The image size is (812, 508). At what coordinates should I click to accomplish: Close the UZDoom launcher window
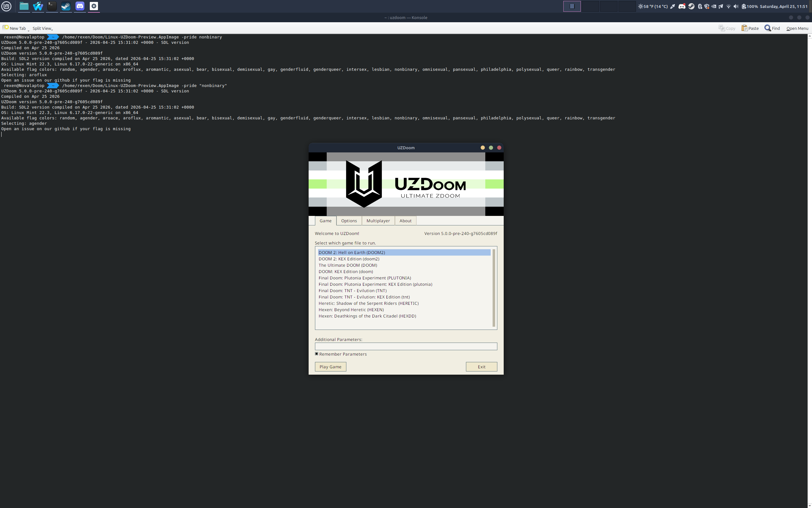[x=499, y=148]
